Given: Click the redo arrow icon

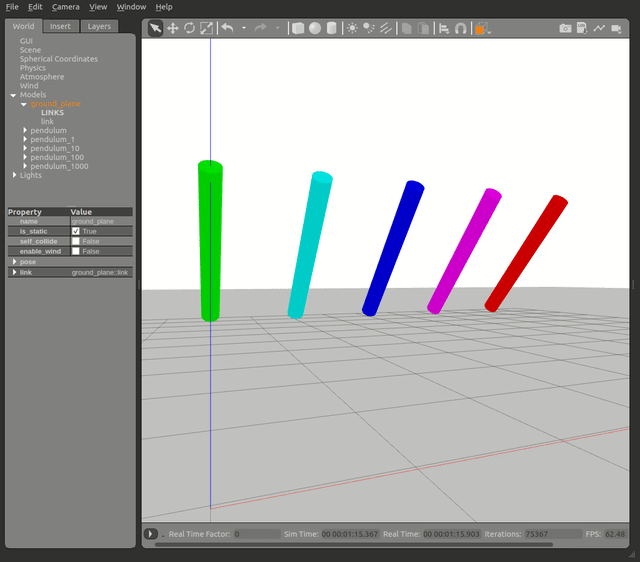Looking at the screenshot, I should (x=260, y=28).
